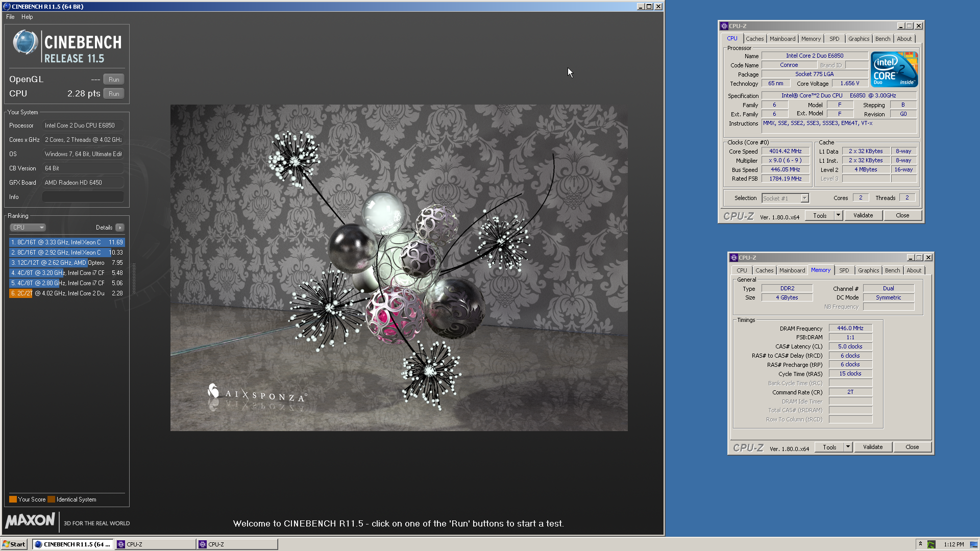Open the Help menu in Cinebench
Image resolution: width=980 pixels, height=551 pixels.
pos(27,17)
